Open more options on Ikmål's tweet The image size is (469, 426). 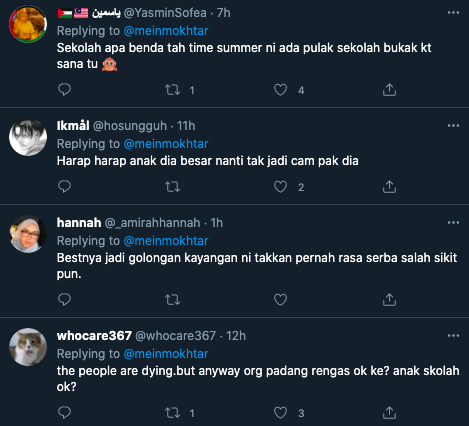click(453, 126)
